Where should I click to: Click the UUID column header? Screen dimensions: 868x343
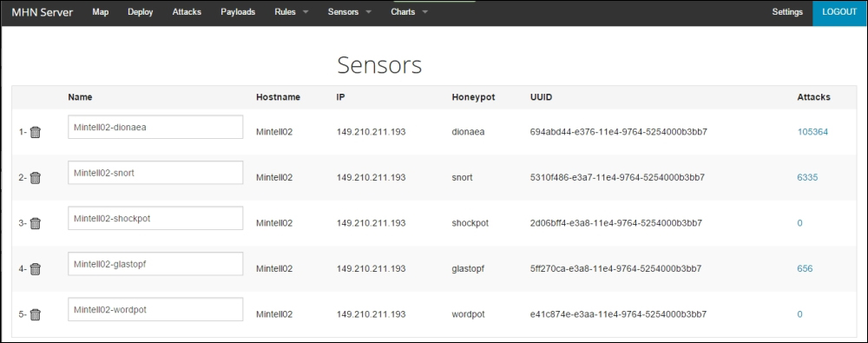(x=541, y=97)
